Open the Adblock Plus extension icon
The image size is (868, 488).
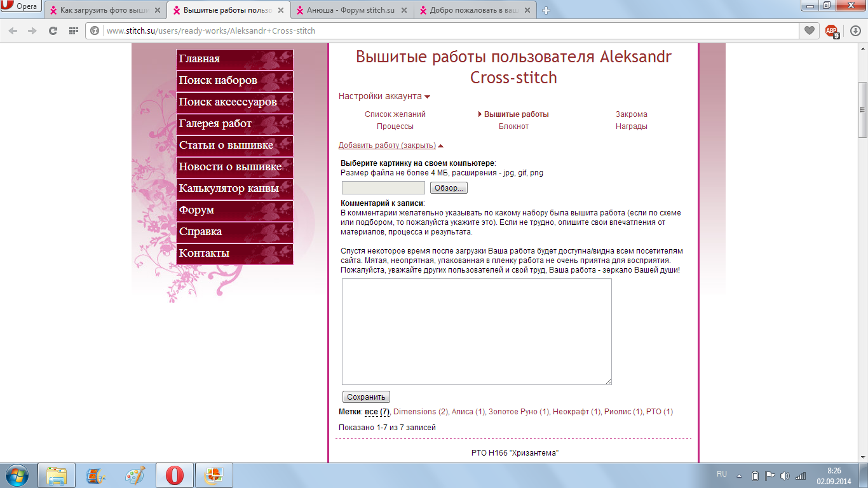point(831,30)
